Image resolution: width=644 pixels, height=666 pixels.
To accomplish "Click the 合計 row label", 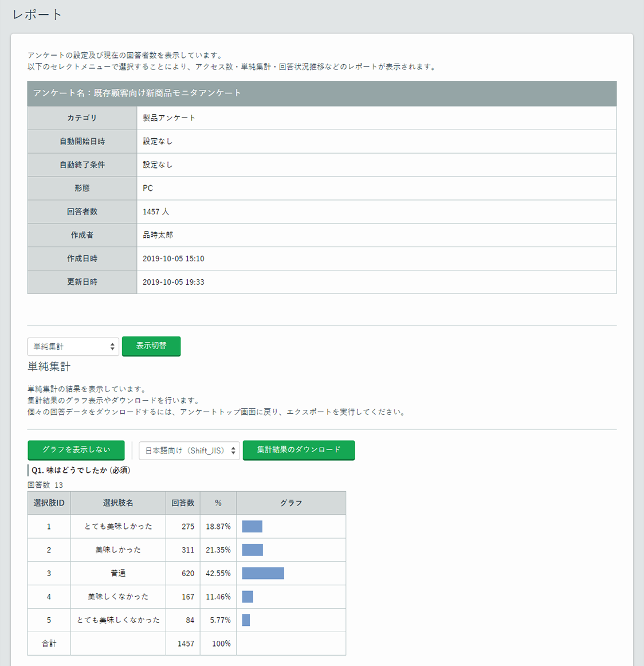I will click(x=49, y=644).
